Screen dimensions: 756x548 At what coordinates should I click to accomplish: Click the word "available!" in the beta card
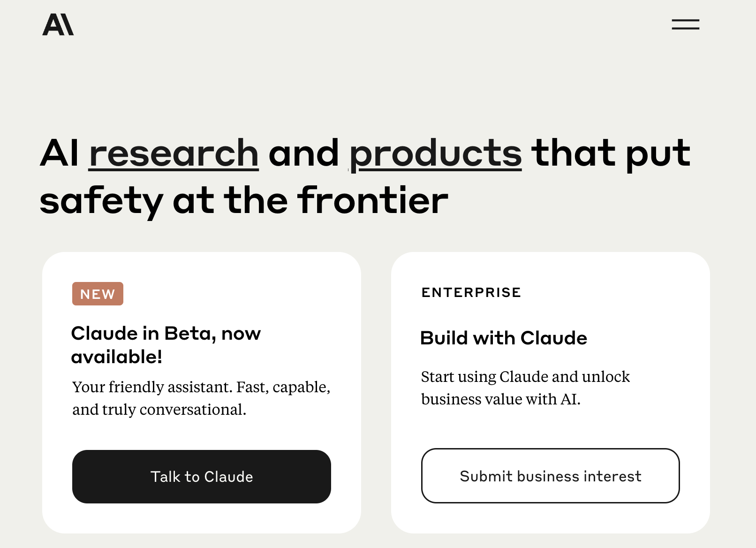(117, 357)
